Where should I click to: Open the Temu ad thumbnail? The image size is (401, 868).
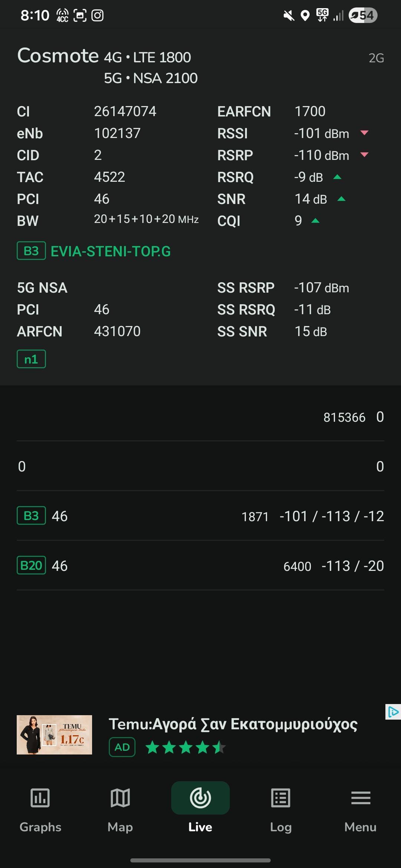[54, 734]
